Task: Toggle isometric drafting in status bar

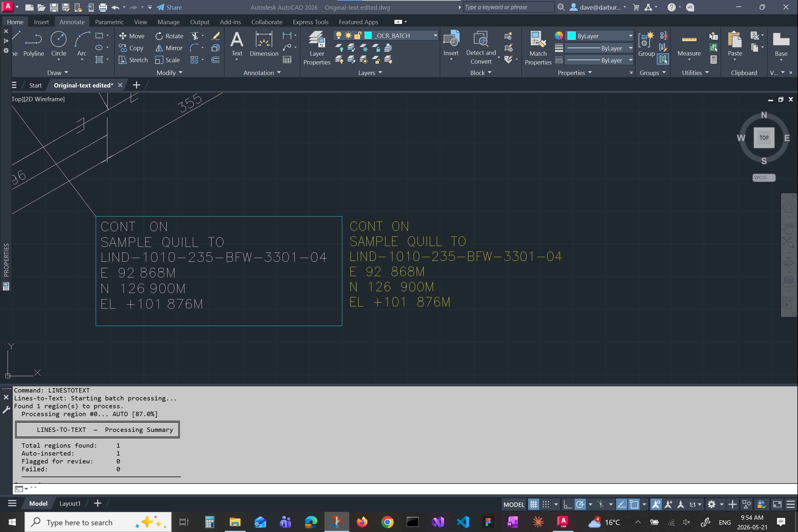Action: point(601,505)
